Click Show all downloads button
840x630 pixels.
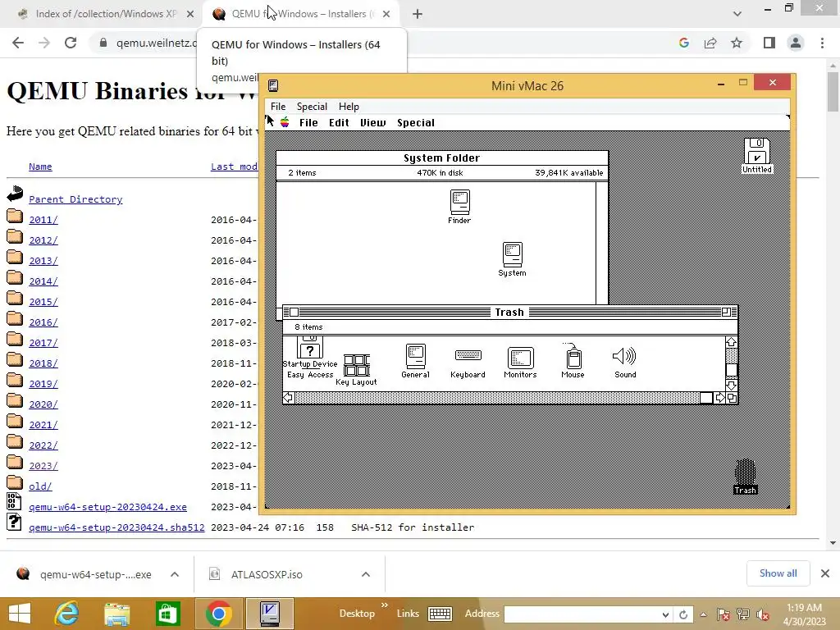coord(778,573)
